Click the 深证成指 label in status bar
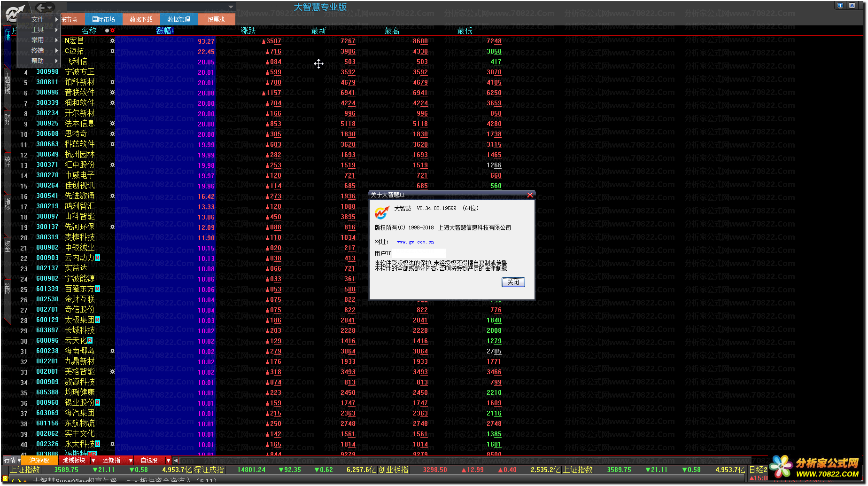Image resolution: width=868 pixels, height=486 pixels. 209,470
